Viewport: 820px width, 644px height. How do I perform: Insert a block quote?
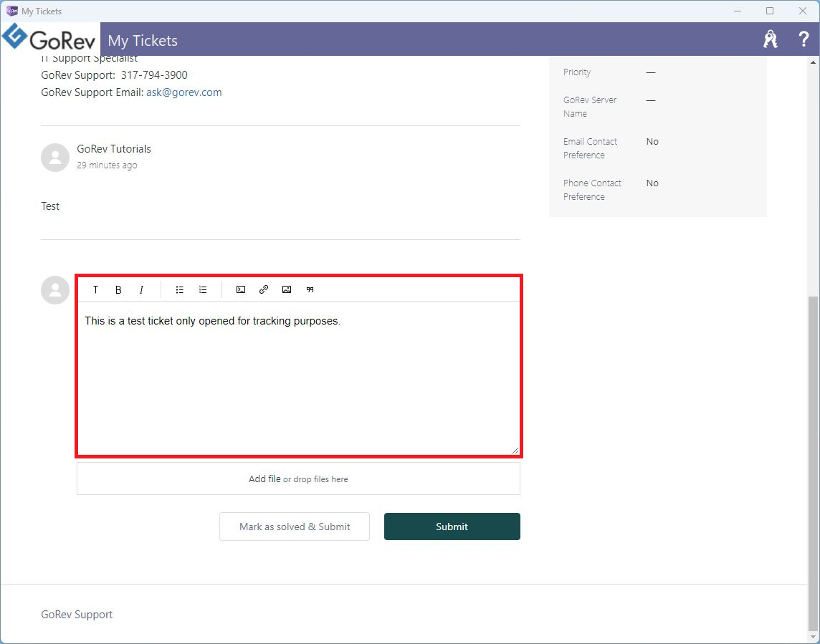pos(310,289)
